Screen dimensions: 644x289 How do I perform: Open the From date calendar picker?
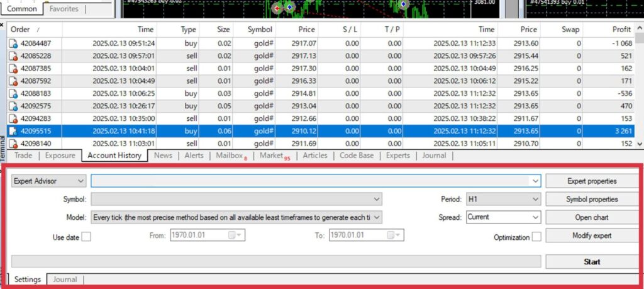[235, 235]
